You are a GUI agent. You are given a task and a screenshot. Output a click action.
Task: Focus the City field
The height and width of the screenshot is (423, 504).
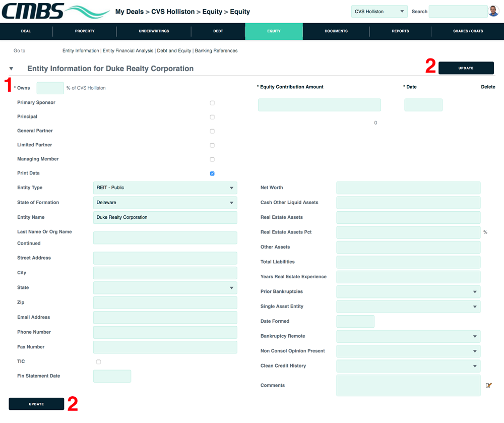(165, 273)
